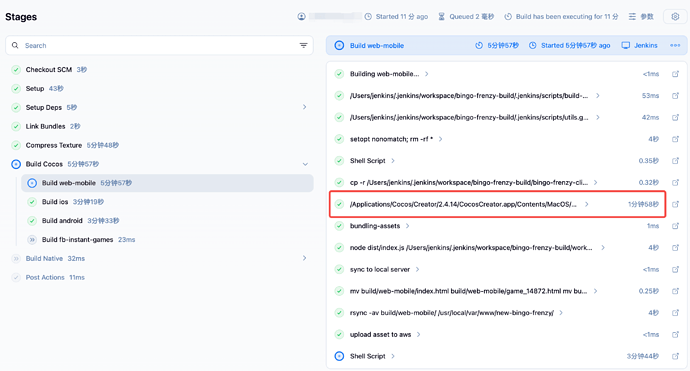This screenshot has height=371, width=690.
Task: Collapse the Build Cocos stage
Action: point(305,164)
